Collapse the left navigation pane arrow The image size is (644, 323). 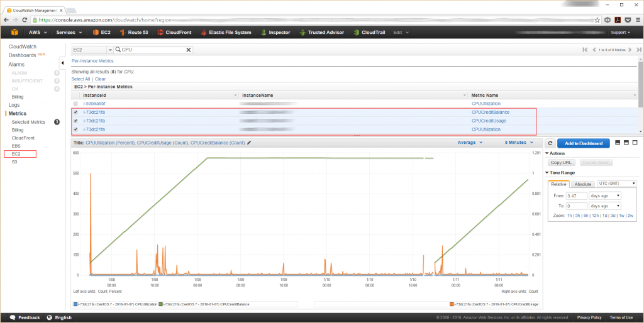click(x=62, y=63)
